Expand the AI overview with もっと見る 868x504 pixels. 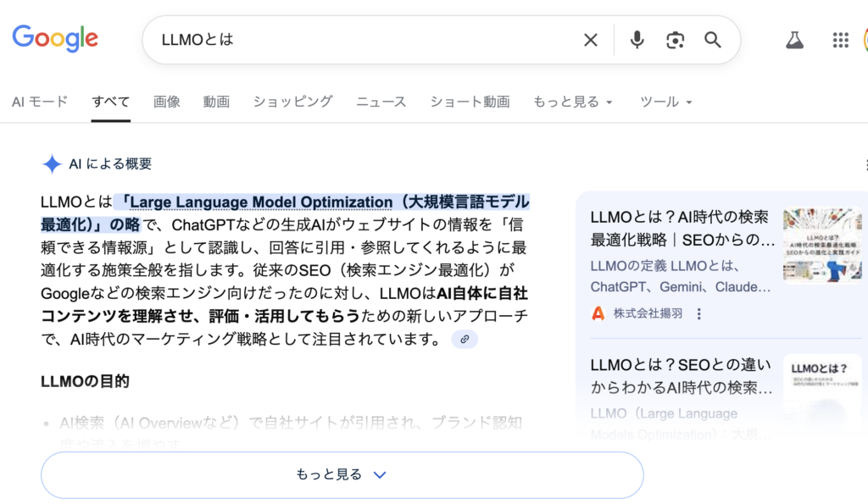[x=342, y=474]
